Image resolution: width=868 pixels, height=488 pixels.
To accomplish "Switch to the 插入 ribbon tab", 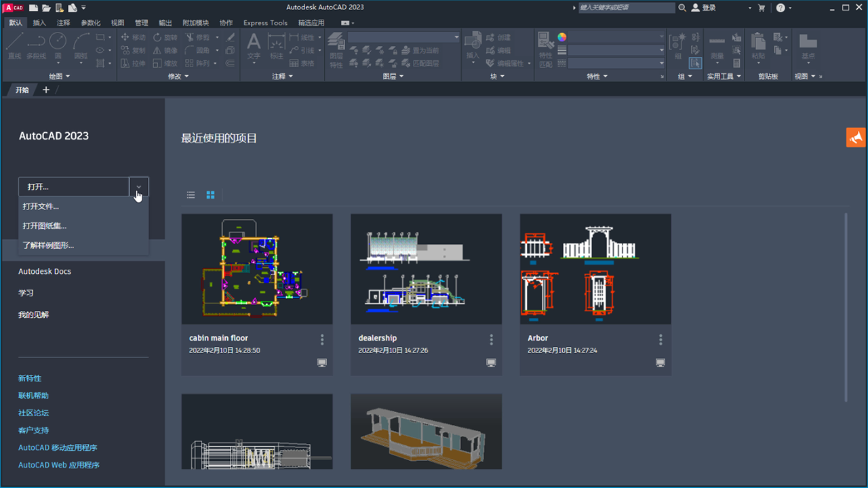I will 39,22.
